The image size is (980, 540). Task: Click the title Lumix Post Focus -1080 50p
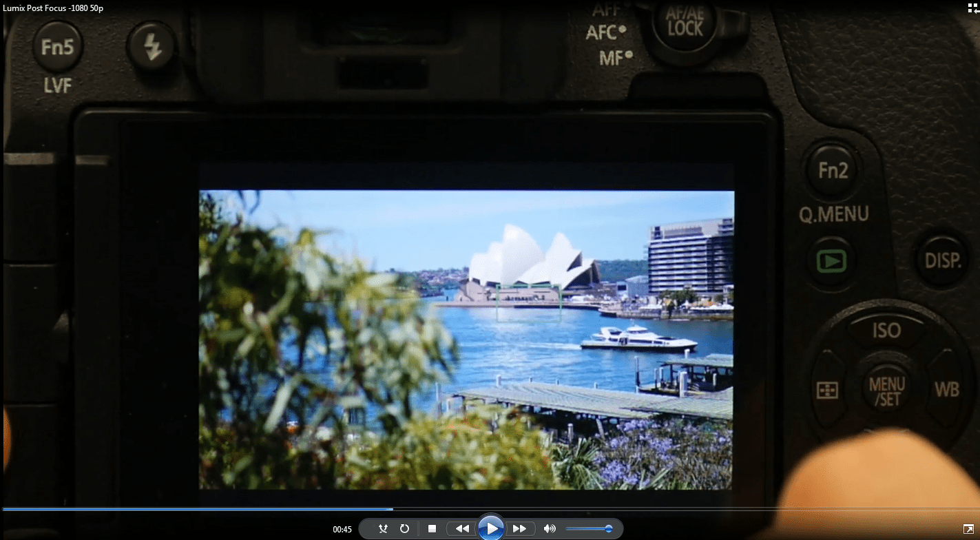click(53, 8)
